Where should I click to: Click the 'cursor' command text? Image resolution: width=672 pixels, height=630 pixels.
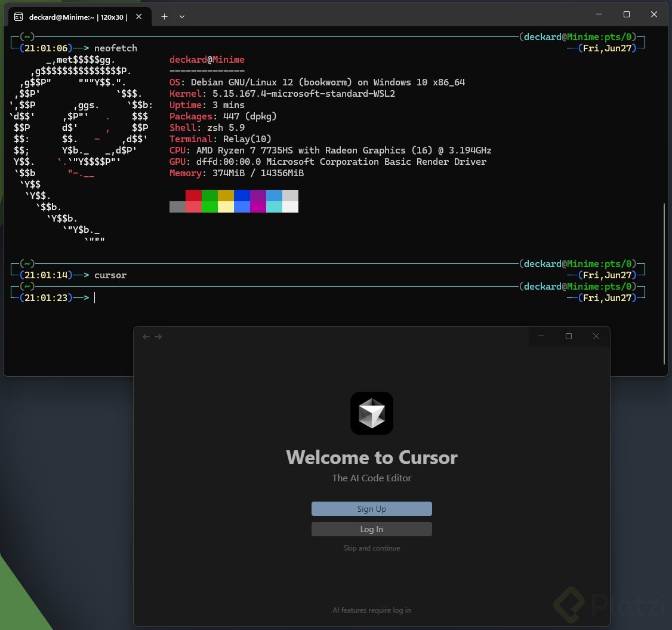110,275
